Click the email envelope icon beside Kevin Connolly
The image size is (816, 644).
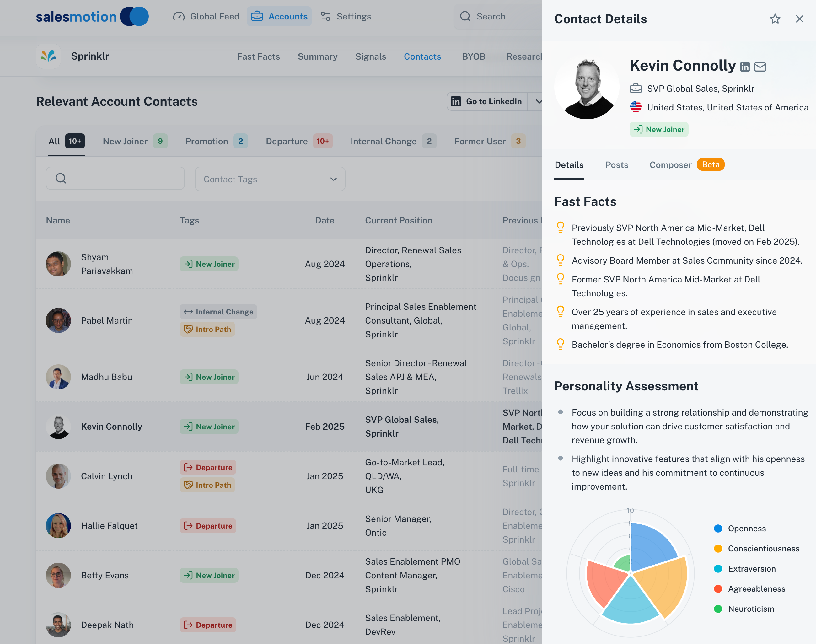click(x=760, y=67)
